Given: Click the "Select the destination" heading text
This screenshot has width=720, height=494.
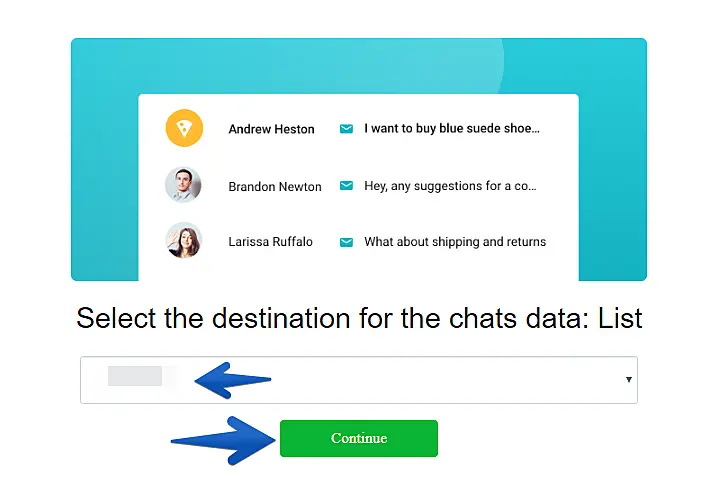Looking at the screenshot, I should [x=359, y=319].
